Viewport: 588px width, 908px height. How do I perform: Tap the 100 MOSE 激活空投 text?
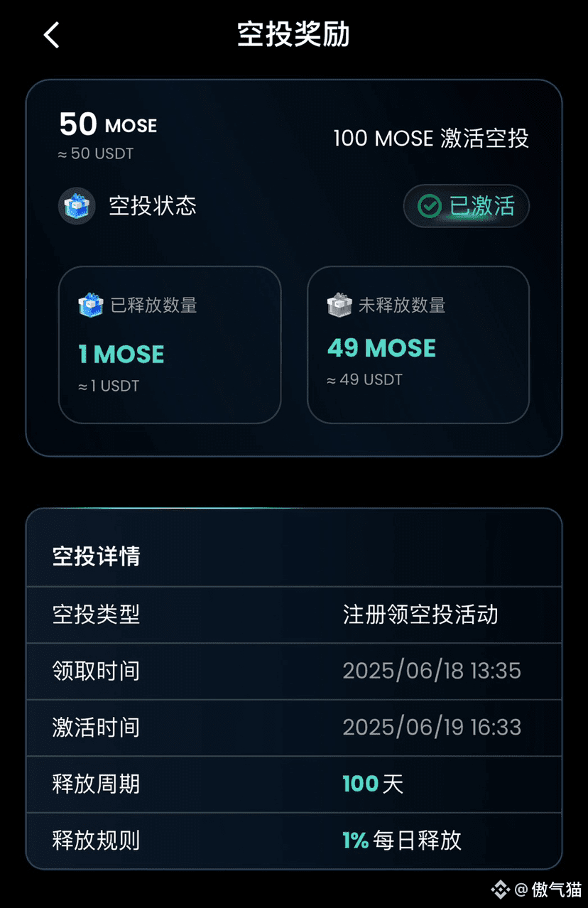(x=431, y=138)
